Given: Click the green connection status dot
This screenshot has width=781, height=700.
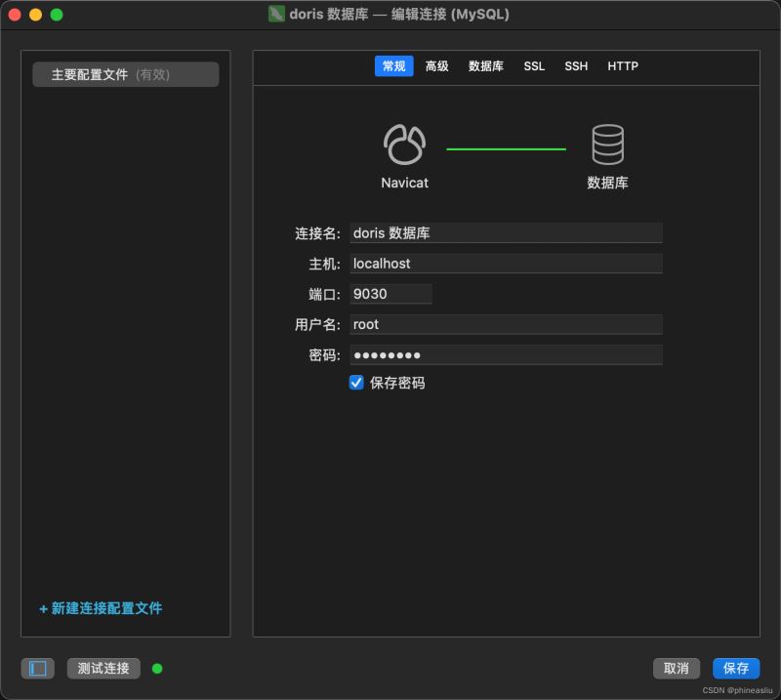Looking at the screenshot, I should [x=157, y=669].
